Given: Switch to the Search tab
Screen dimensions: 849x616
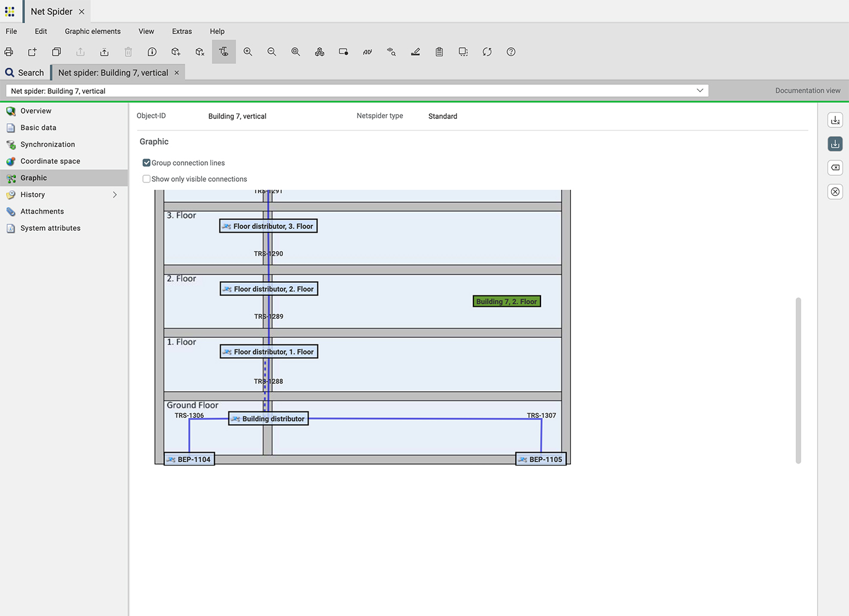Looking at the screenshot, I should [x=25, y=72].
